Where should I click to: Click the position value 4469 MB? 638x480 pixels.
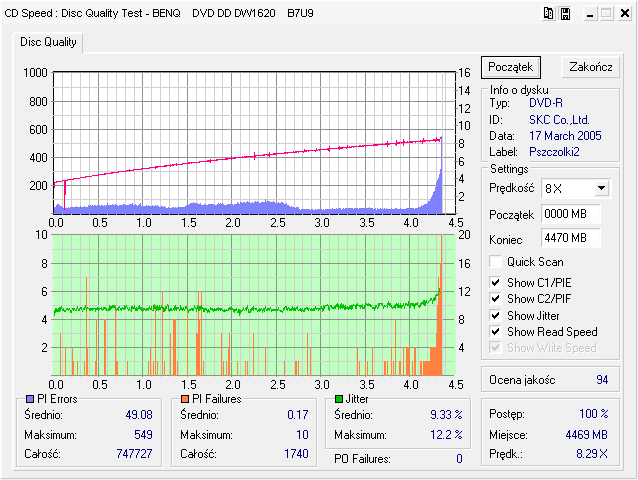point(586,435)
